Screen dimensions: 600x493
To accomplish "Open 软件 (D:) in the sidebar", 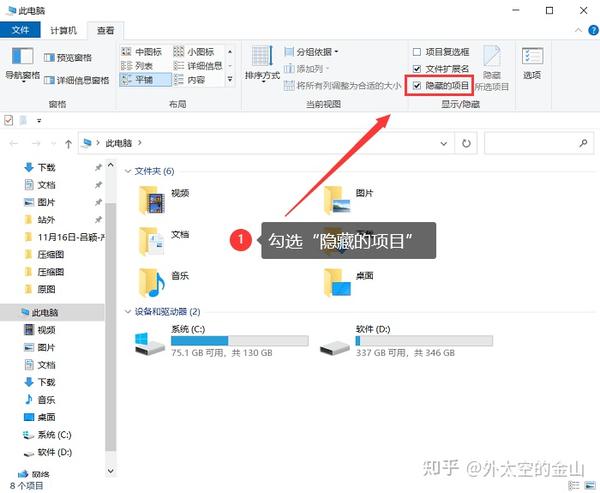I will 54,452.
